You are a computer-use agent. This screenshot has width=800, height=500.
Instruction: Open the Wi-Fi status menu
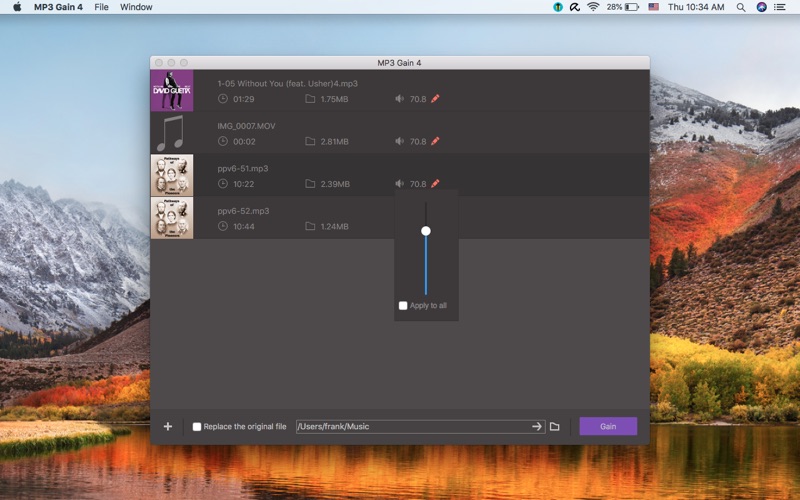tap(593, 7)
